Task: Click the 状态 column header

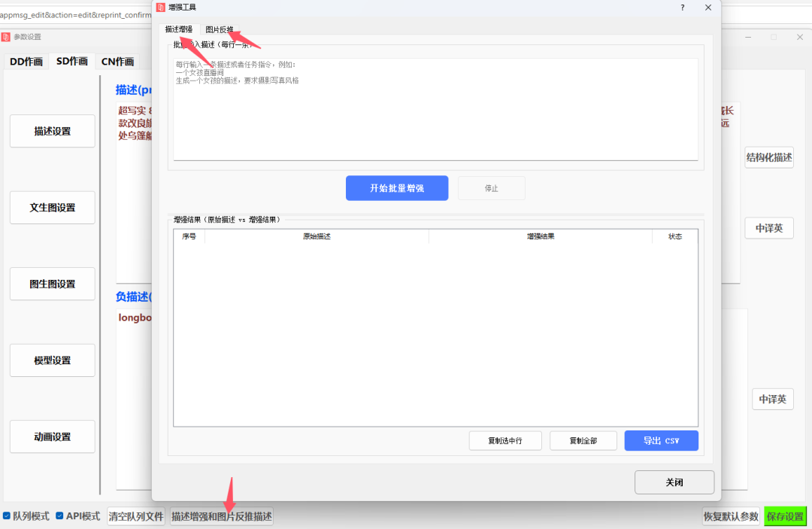Action: tap(674, 236)
